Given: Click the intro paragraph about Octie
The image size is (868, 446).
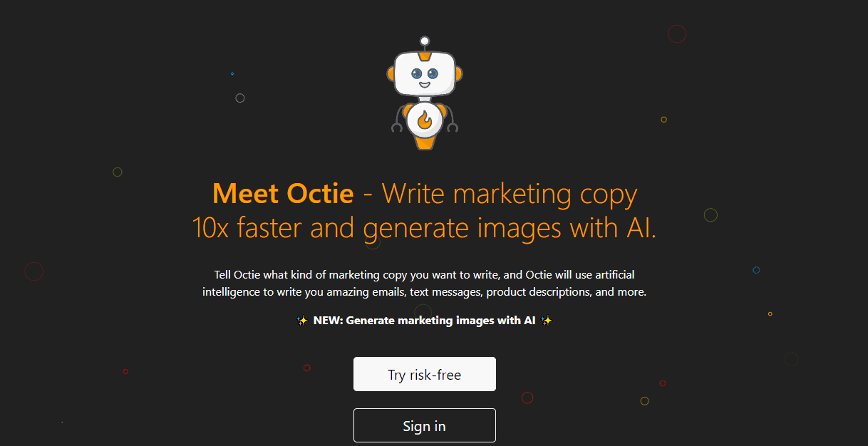Looking at the screenshot, I should [424, 283].
